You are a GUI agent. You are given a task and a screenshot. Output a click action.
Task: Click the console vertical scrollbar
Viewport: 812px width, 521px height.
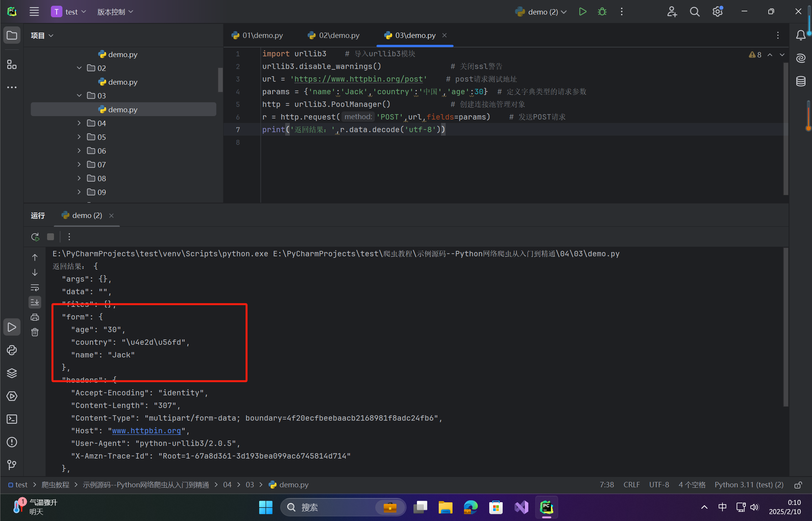coord(786,326)
